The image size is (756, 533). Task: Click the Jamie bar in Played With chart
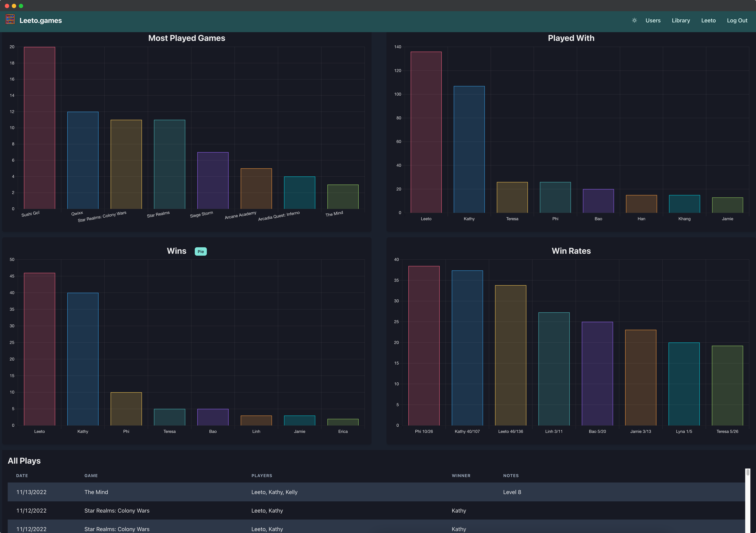728,205
